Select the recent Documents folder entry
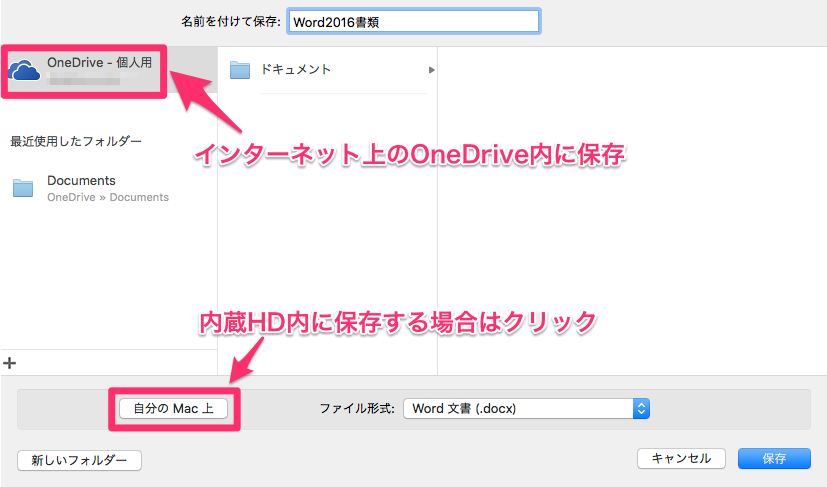 click(x=108, y=188)
